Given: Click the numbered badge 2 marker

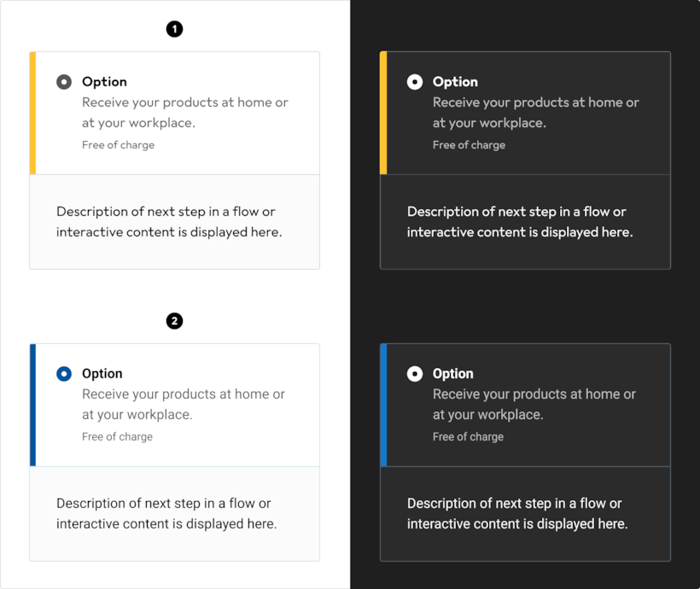Looking at the screenshot, I should tap(174, 321).
